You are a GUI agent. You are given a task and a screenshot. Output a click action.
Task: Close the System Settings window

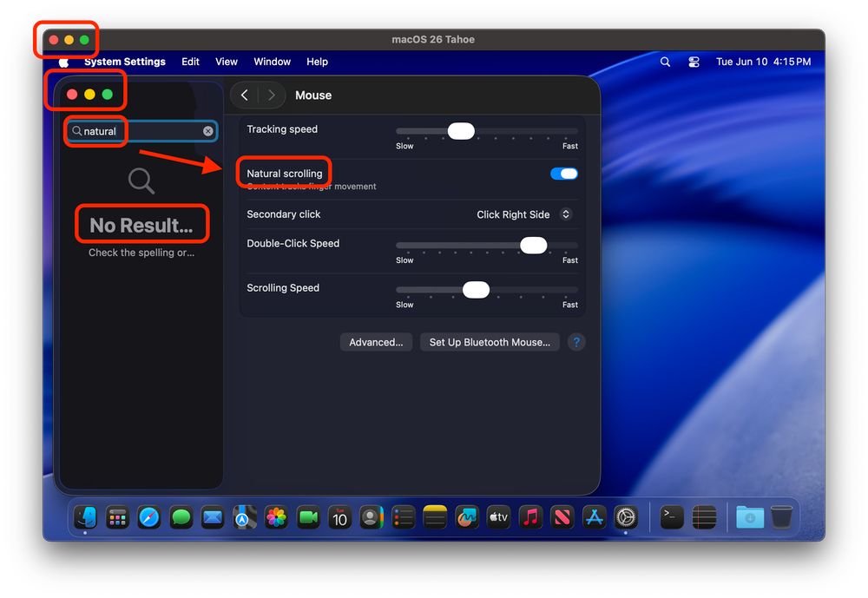click(x=72, y=94)
